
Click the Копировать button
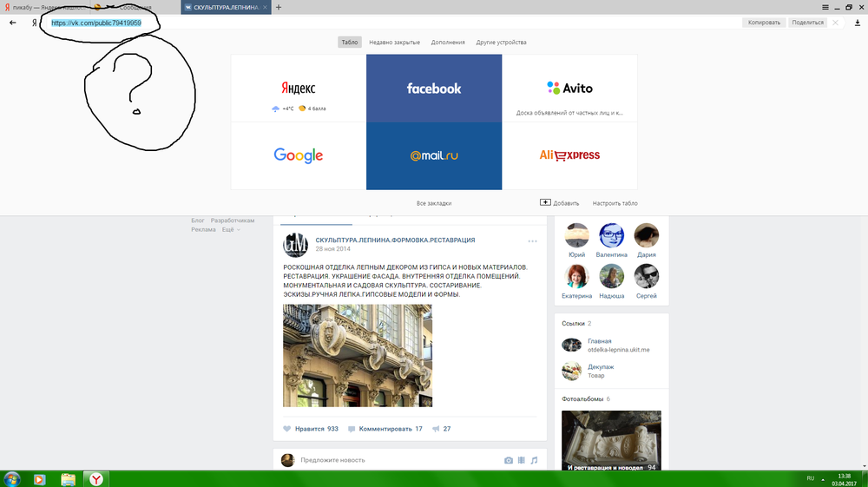[x=764, y=23]
